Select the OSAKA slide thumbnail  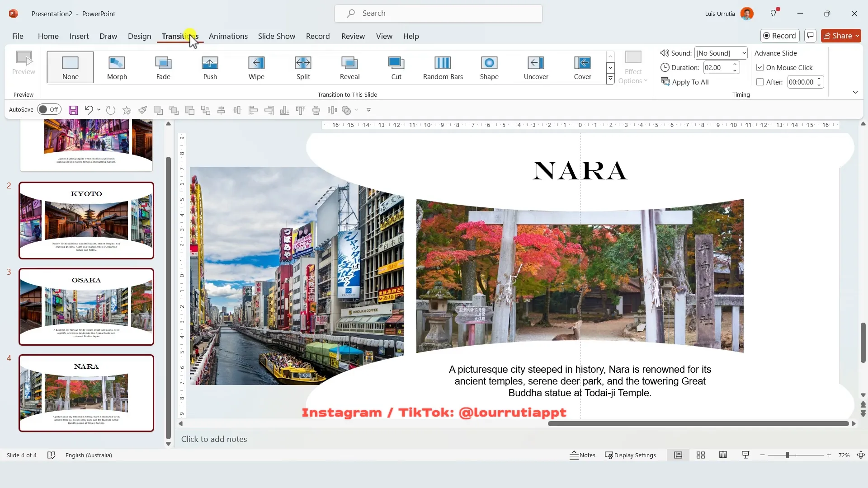tap(86, 307)
